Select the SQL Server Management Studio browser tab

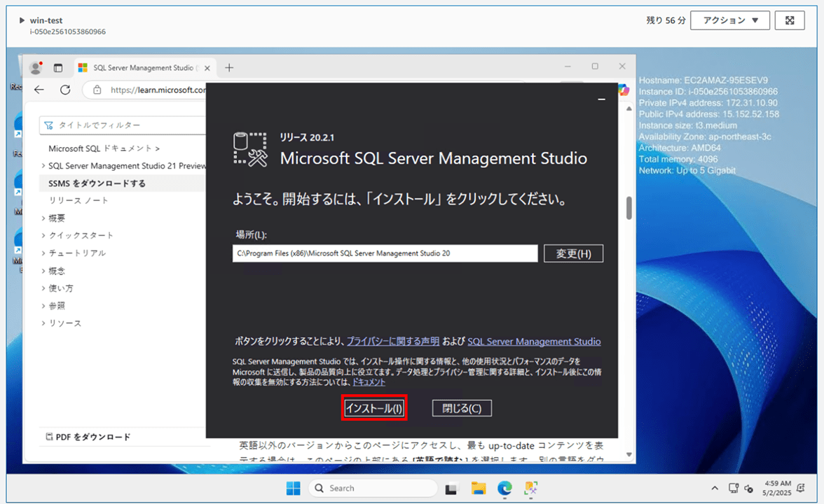click(x=144, y=68)
